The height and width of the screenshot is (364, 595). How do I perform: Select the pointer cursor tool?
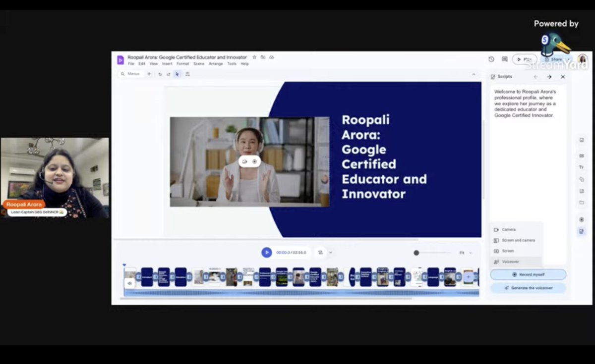(177, 74)
